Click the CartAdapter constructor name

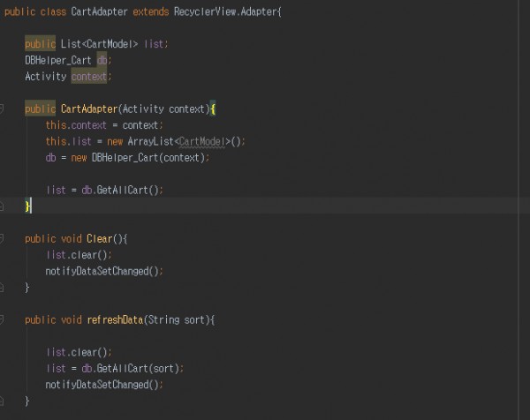[x=89, y=109]
